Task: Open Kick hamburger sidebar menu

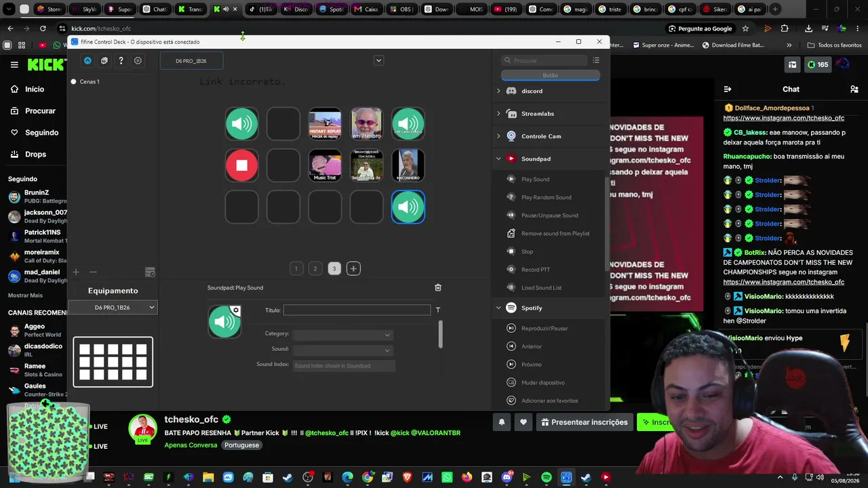Action: pyautogui.click(x=14, y=64)
